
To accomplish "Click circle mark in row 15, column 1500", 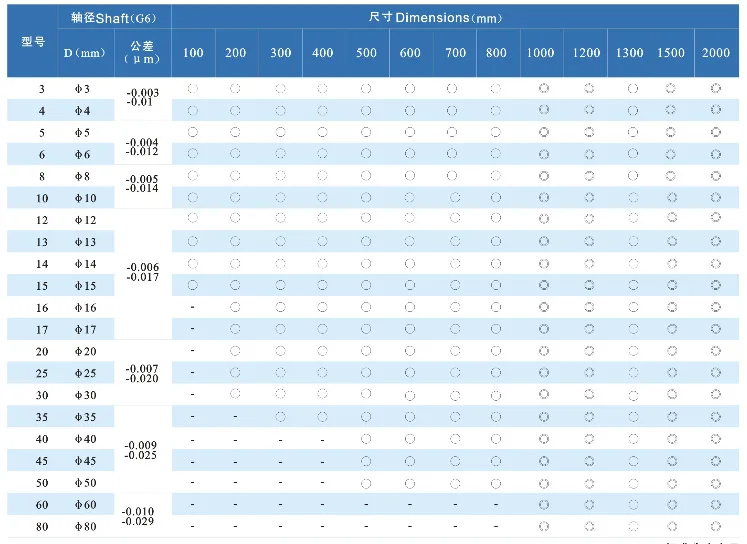I will pyautogui.click(x=672, y=285).
